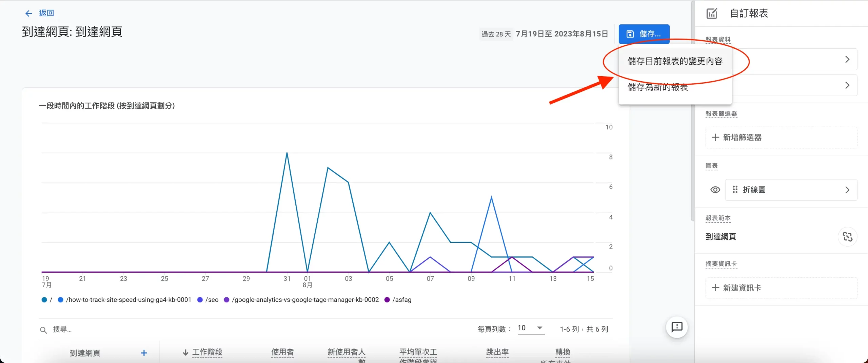This screenshot has height=363, width=868.
Task: Click the /seo legend color dot
Action: (200, 300)
